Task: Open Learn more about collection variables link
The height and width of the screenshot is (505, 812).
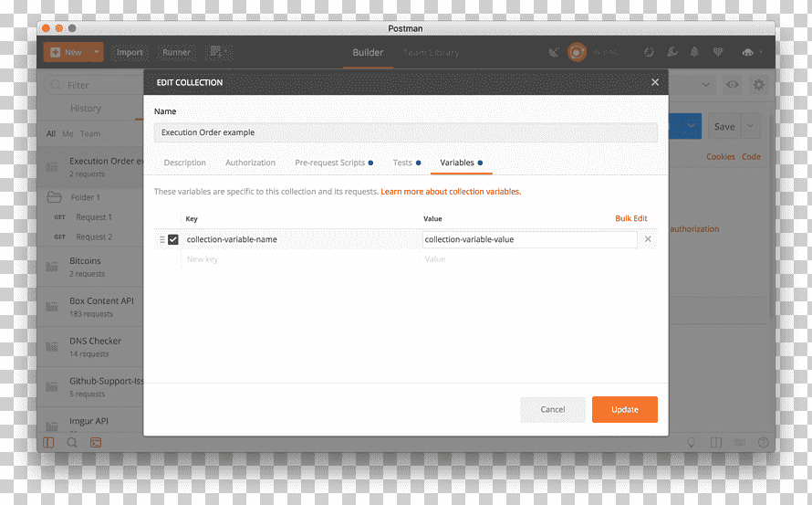Action: point(451,192)
